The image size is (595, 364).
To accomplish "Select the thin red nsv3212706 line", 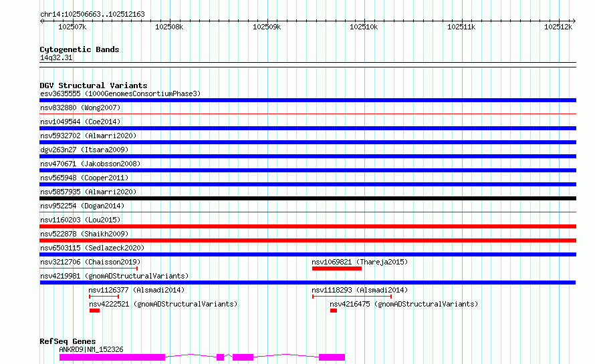I will [88, 268].
